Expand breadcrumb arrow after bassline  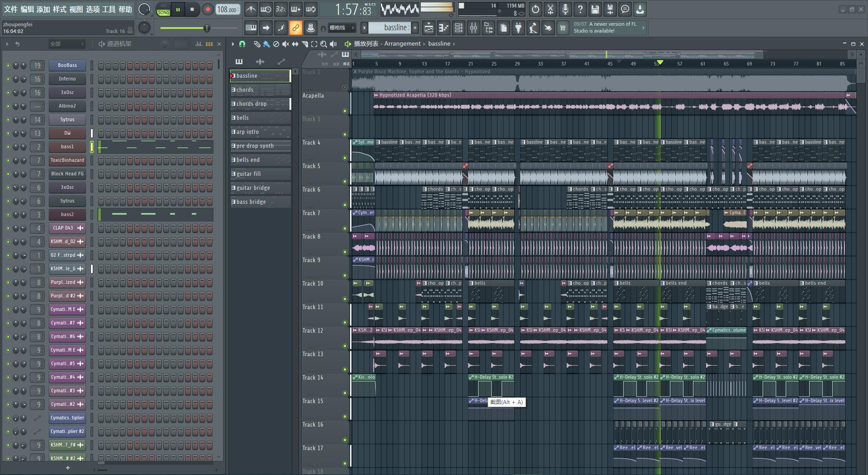click(x=454, y=44)
